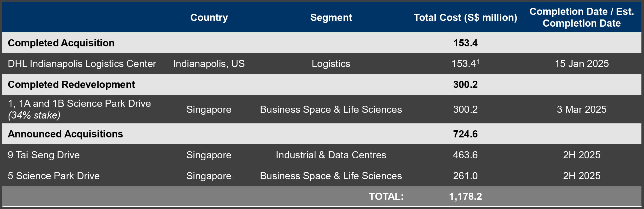
Task: Click the 261.0 cost value
Action: pyautogui.click(x=465, y=176)
